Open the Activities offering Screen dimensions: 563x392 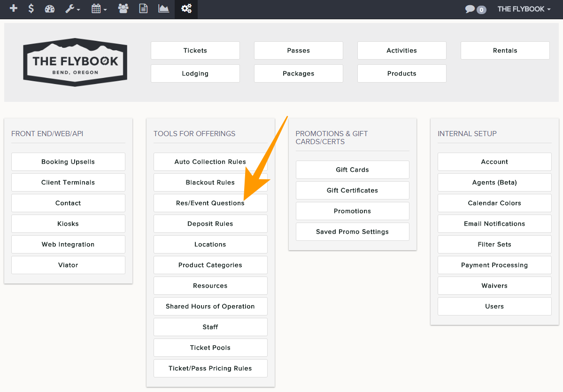coord(402,51)
